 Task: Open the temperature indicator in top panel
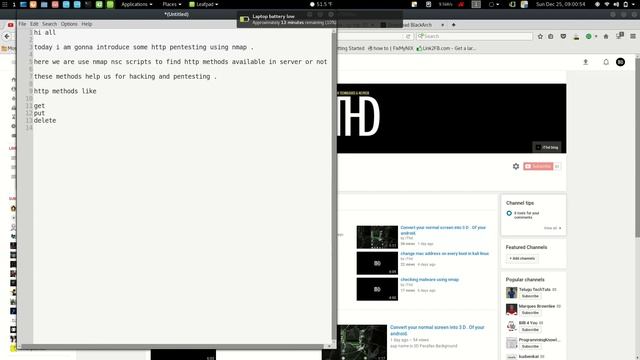click(321, 4)
